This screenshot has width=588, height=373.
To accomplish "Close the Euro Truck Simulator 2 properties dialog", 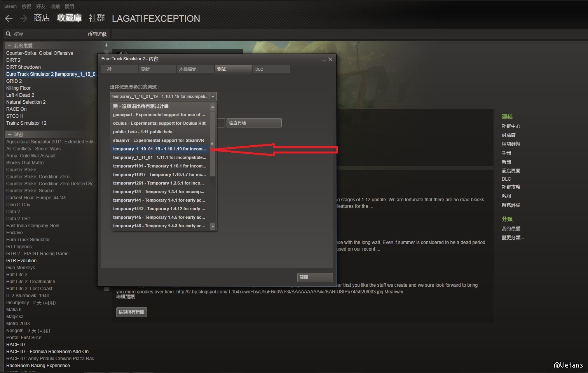I will 330,59.
